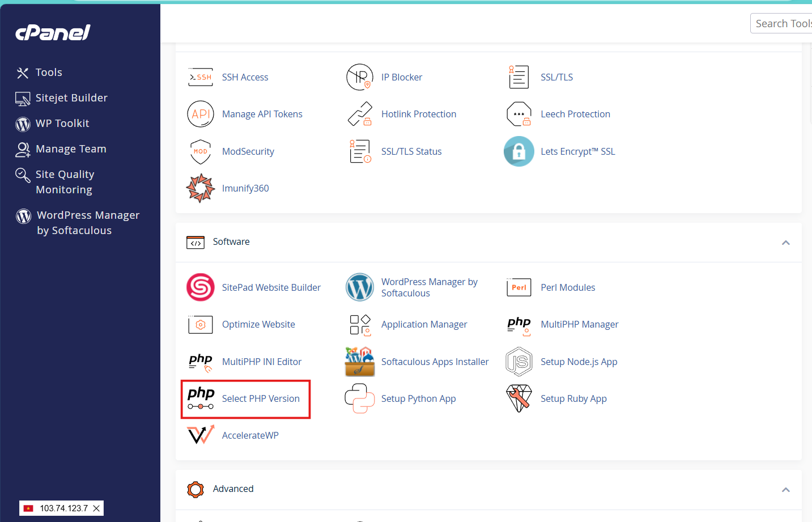The height and width of the screenshot is (522, 812).
Task: Open the SSL/TLS icon
Action: [519, 77]
